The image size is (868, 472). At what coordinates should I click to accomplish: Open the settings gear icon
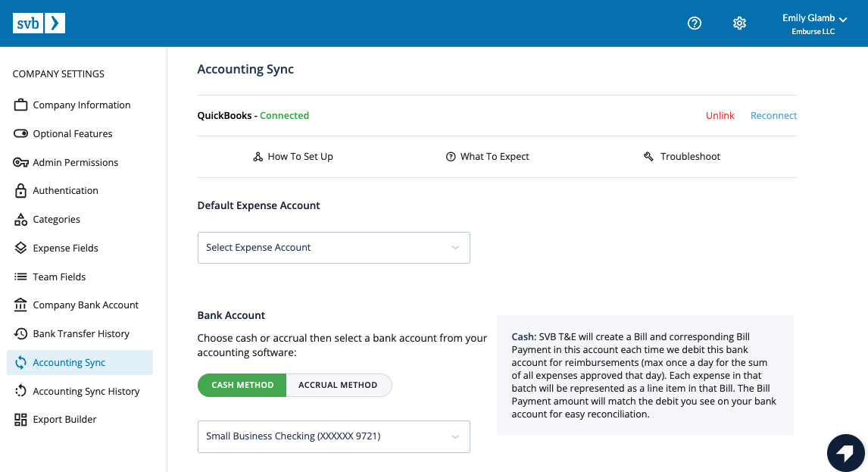(739, 23)
